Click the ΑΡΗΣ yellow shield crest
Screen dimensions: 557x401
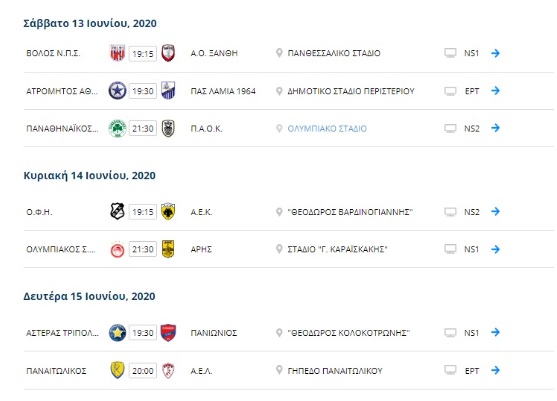pos(168,249)
